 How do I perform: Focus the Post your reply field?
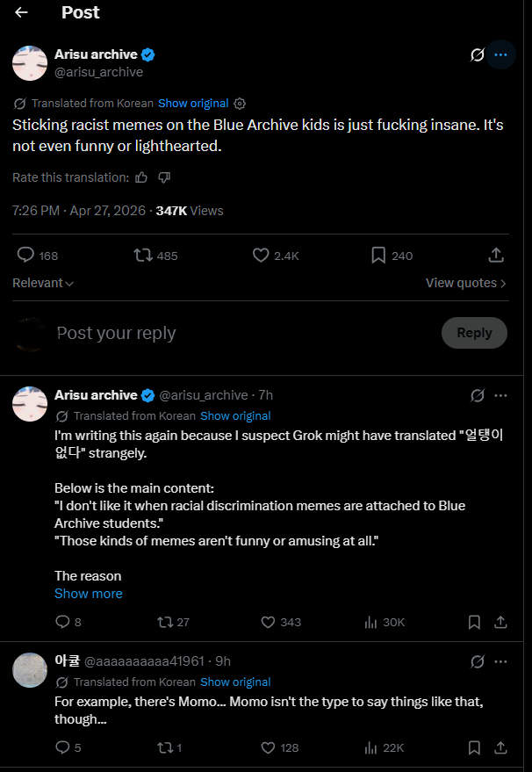coord(246,333)
